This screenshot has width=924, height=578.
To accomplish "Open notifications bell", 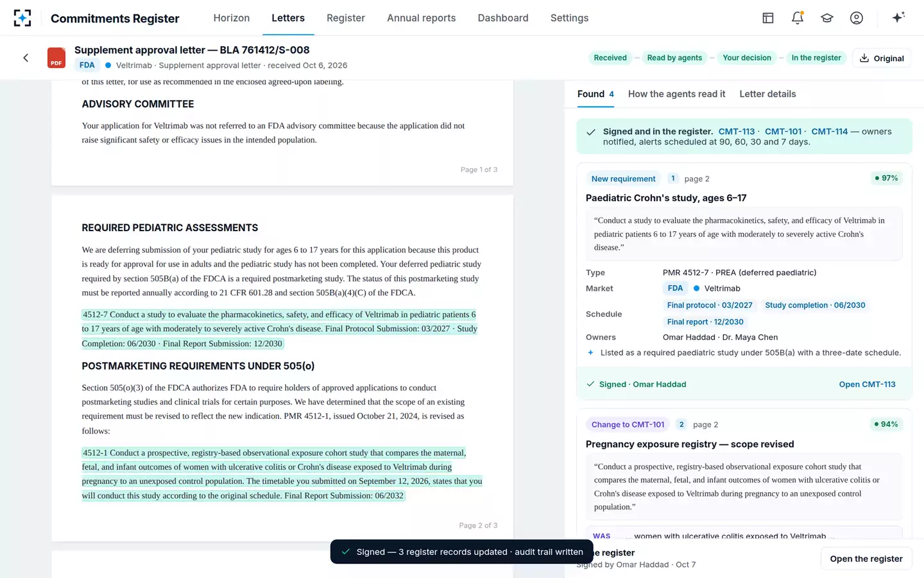I will click(x=798, y=18).
